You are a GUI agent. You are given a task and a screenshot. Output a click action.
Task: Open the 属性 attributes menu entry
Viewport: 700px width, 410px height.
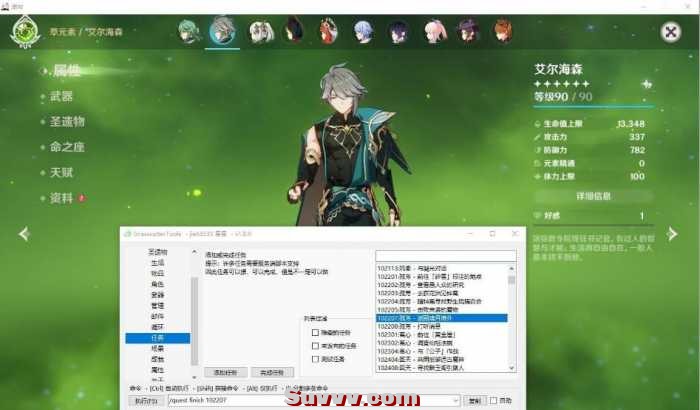pos(67,71)
